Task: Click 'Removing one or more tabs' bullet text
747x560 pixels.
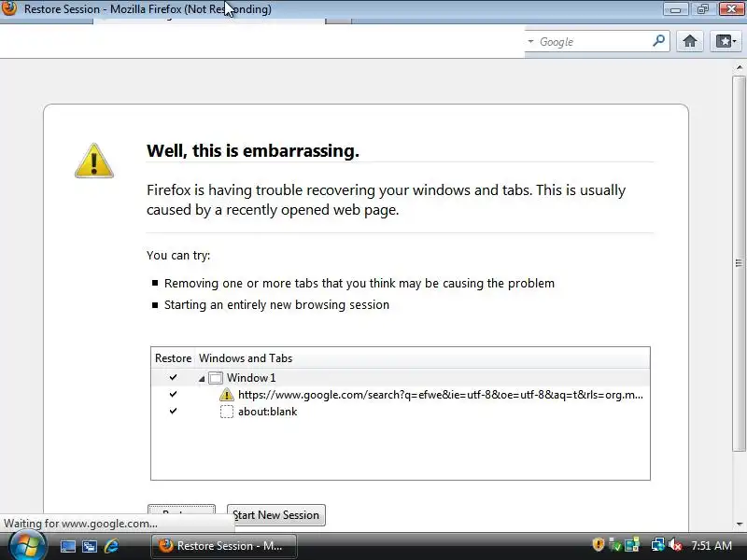Action: click(x=359, y=284)
